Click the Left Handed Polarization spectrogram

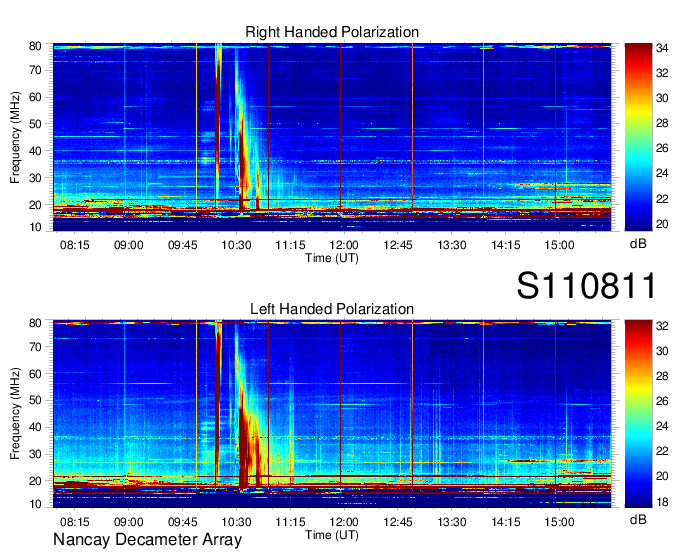[332, 414]
